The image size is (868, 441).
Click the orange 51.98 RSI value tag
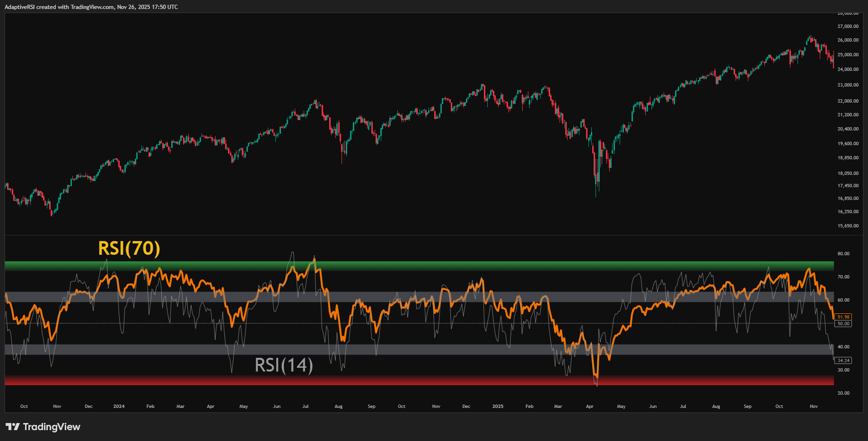843,317
